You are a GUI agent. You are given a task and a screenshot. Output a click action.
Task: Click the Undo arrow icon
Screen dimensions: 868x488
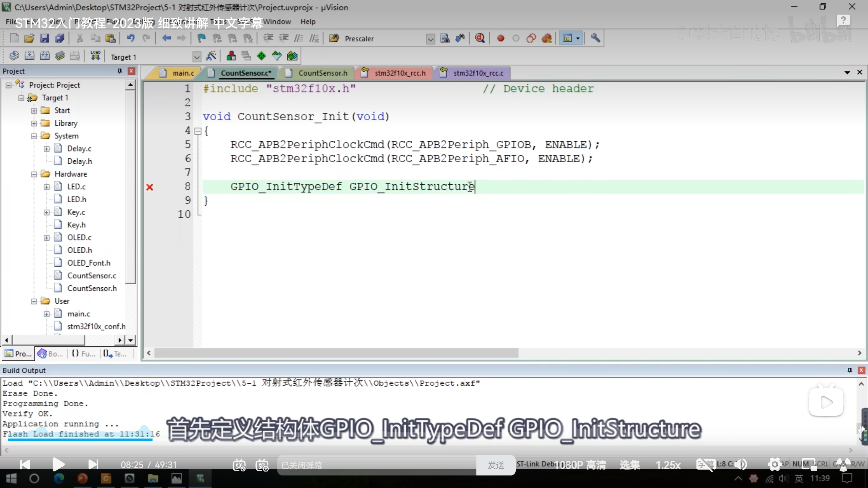point(131,38)
